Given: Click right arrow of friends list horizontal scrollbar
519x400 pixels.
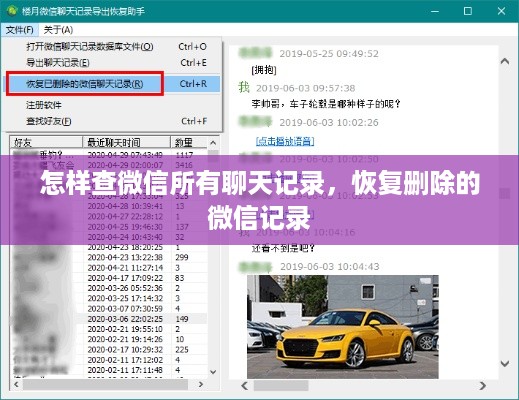Looking at the screenshot, I should click(x=201, y=384).
